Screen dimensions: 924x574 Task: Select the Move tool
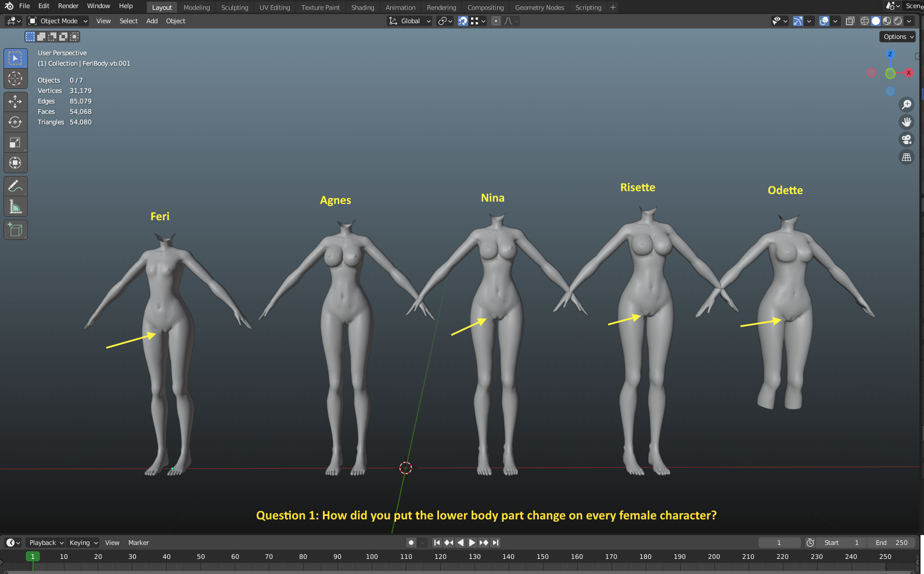[16, 102]
